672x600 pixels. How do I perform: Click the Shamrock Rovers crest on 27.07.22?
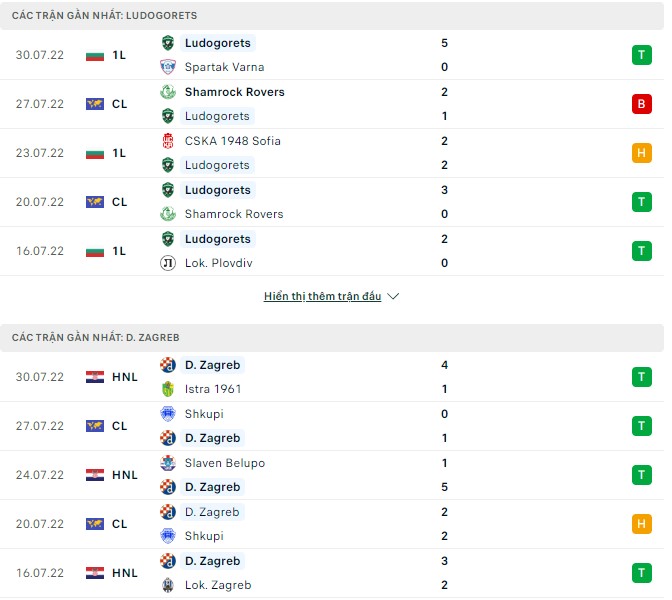click(x=168, y=92)
